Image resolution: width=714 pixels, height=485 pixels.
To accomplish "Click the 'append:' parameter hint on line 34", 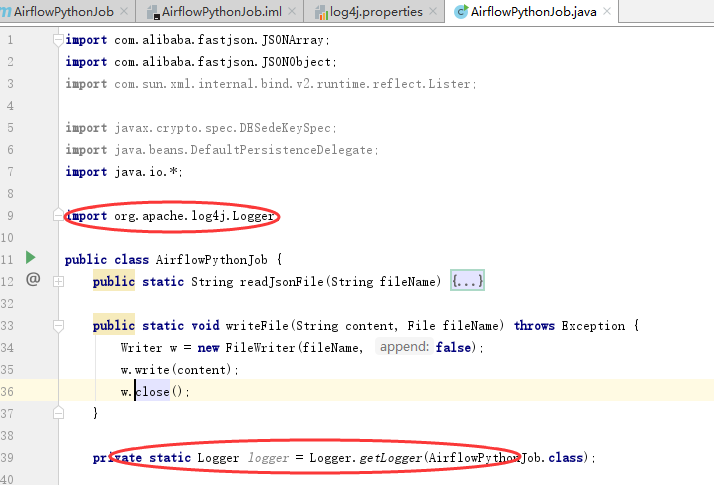I will click(x=404, y=347).
